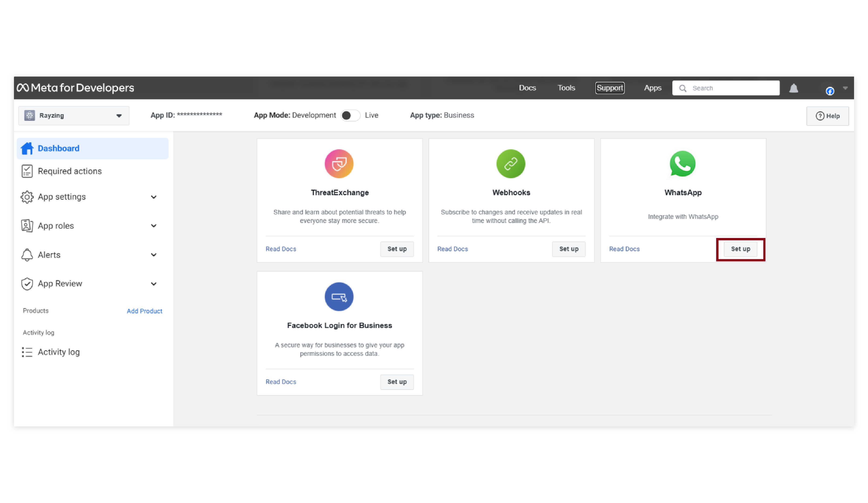Click the Add Product link
The image size is (868, 503).
coord(144,311)
